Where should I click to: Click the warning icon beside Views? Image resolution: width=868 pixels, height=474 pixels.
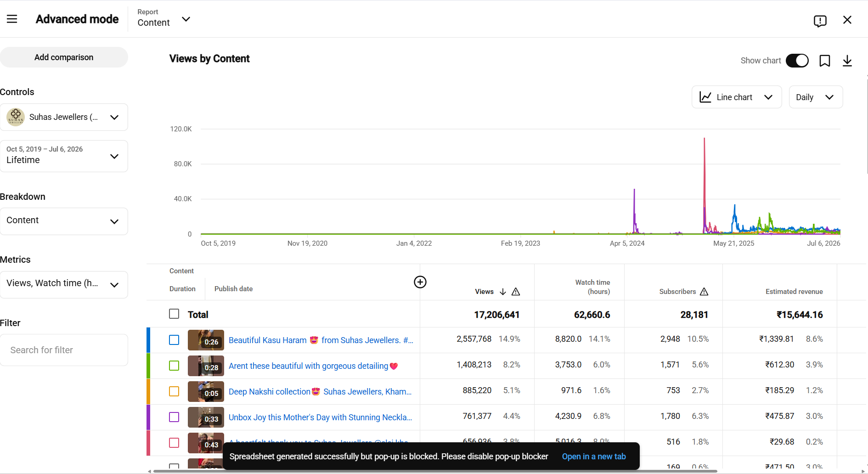pyautogui.click(x=516, y=292)
